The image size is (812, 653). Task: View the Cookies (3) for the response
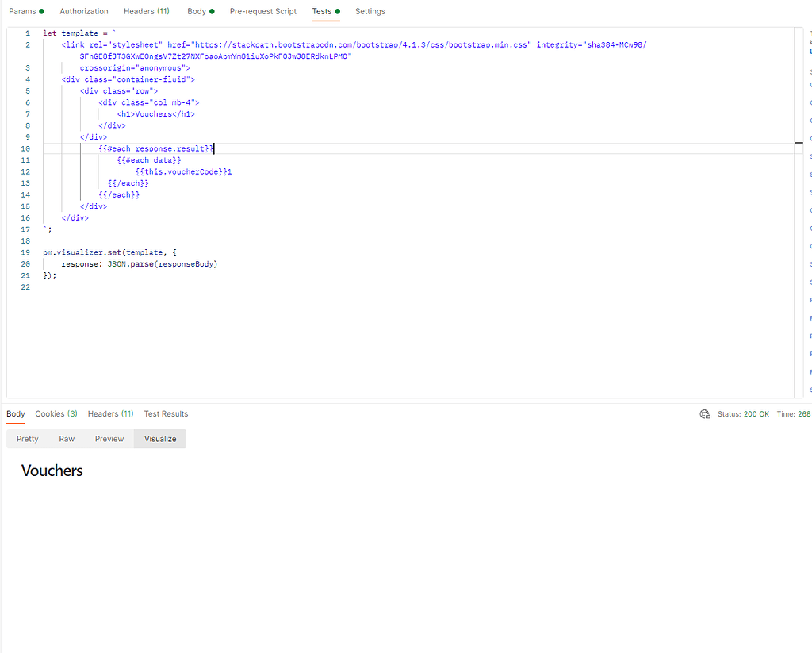[56, 413]
